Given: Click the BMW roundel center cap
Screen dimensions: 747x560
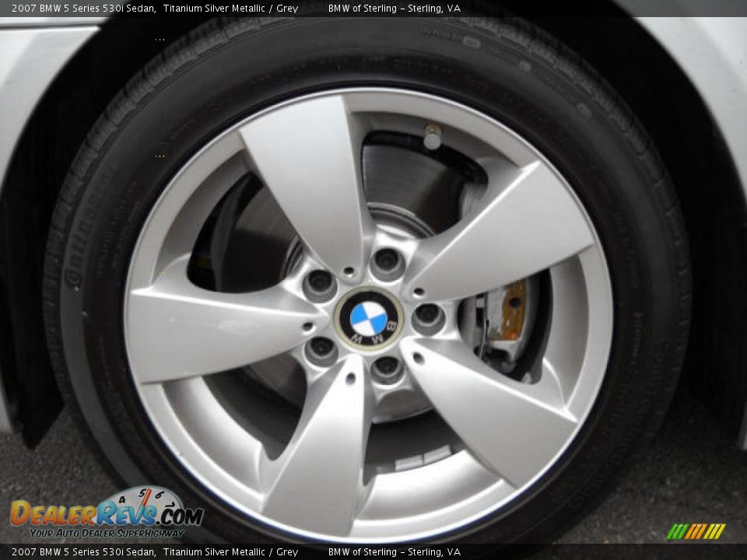Looking at the screenshot, I should click(x=369, y=319).
